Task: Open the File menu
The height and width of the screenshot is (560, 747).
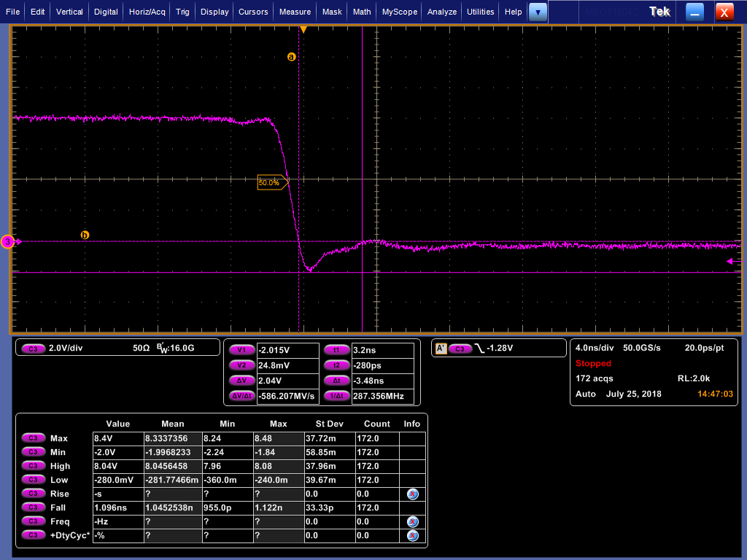Action: click(12, 12)
